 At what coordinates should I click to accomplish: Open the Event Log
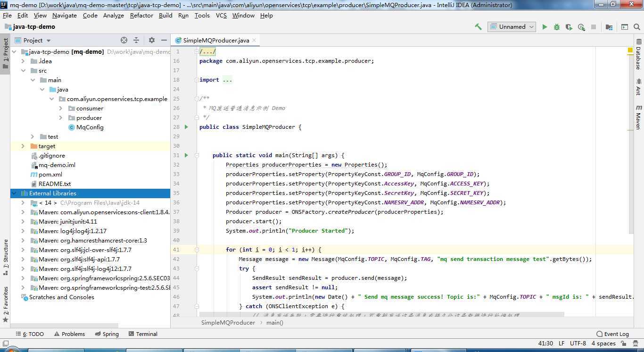coord(612,334)
